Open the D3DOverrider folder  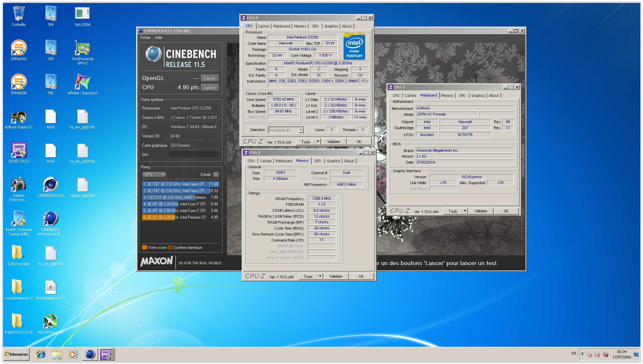tap(19, 255)
